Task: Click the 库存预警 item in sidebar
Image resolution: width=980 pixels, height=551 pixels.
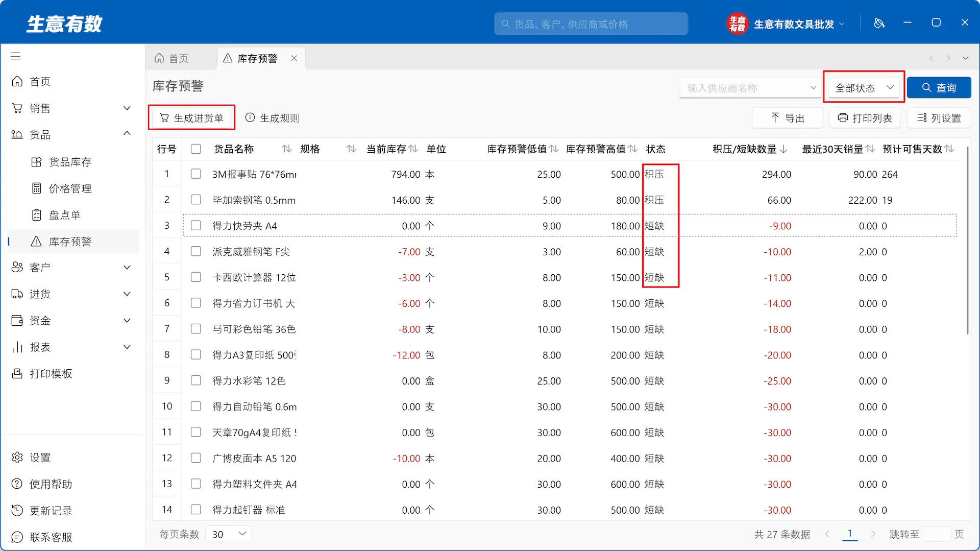Action: pyautogui.click(x=73, y=242)
